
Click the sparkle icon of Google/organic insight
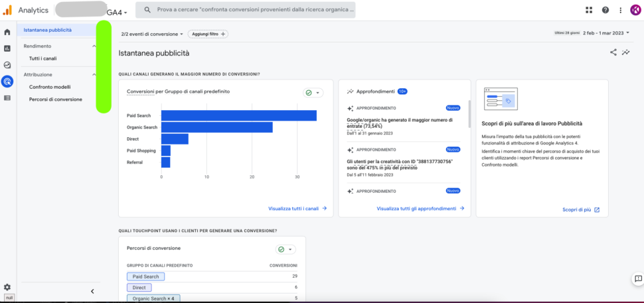pos(351,109)
